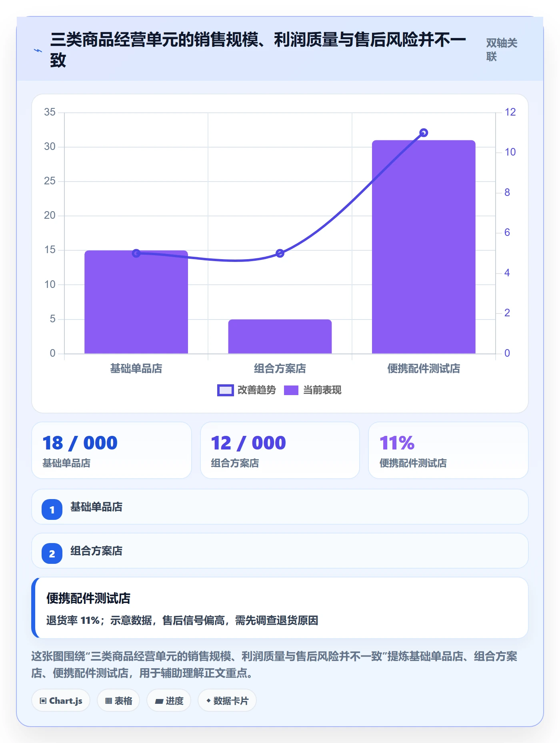Click the lightning icon beside the title
Image resolution: width=560 pixels, height=743 pixels.
[38, 50]
